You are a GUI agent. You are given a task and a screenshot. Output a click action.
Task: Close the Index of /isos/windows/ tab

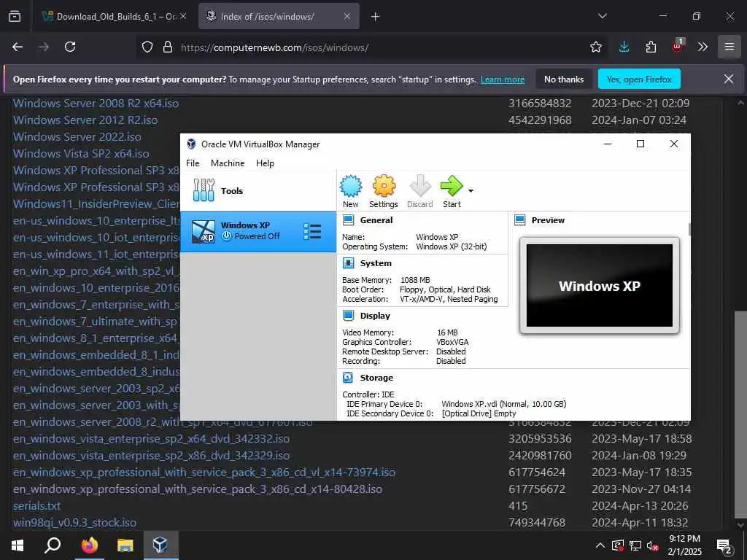(x=347, y=16)
